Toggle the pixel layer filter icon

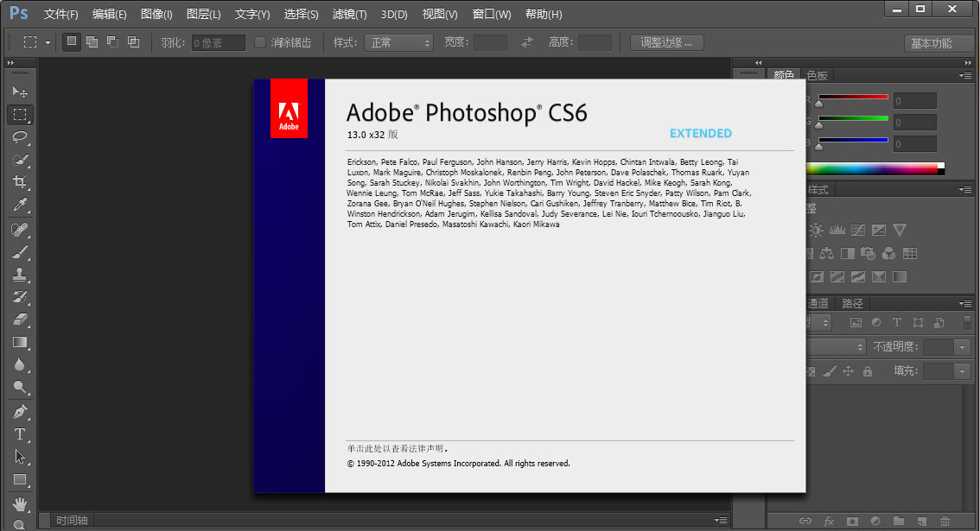856,322
